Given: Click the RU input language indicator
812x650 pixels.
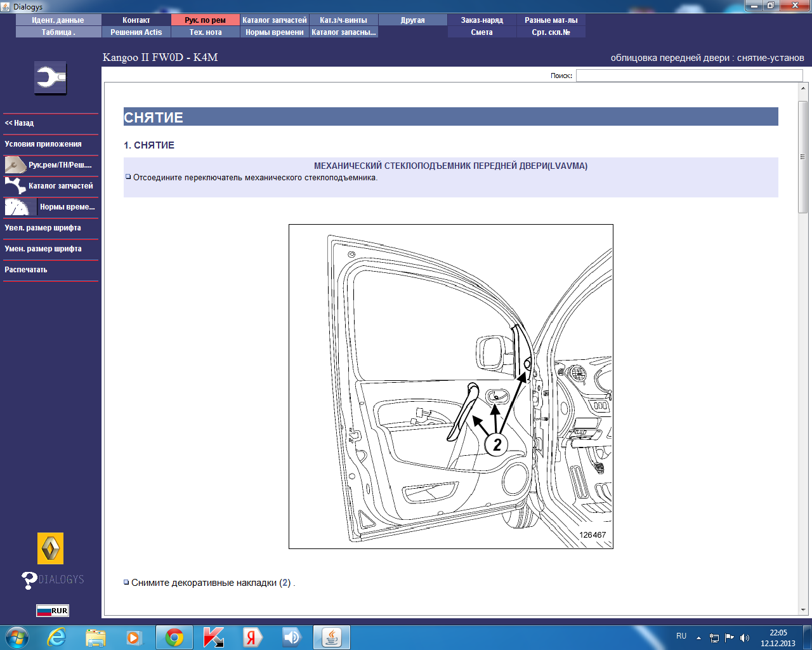Looking at the screenshot, I should point(681,636).
